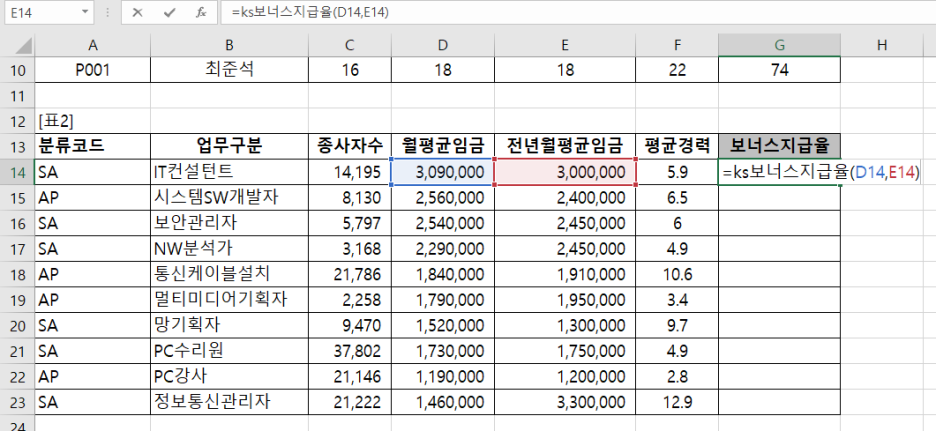The image size is (936, 431).
Task: Select row 13 header
Action: (17, 147)
